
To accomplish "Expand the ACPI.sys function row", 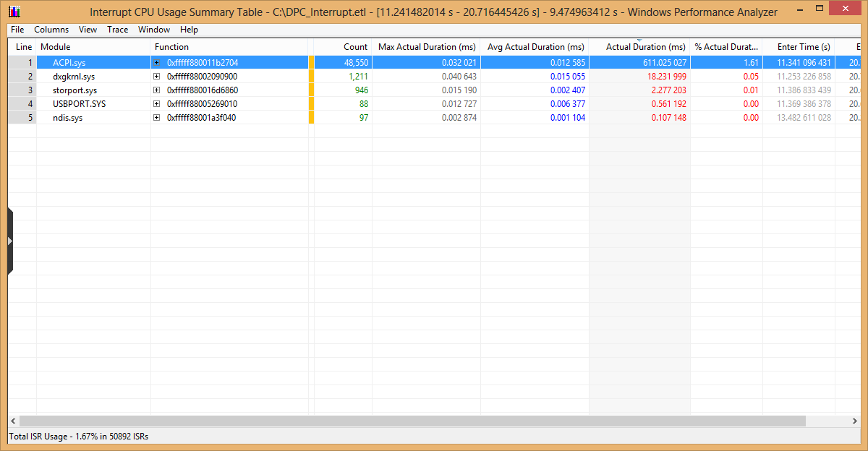I will click(x=156, y=63).
